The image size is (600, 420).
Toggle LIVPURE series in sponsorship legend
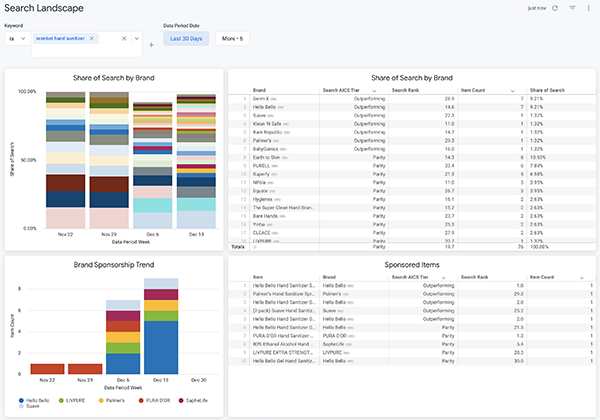click(x=72, y=400)
